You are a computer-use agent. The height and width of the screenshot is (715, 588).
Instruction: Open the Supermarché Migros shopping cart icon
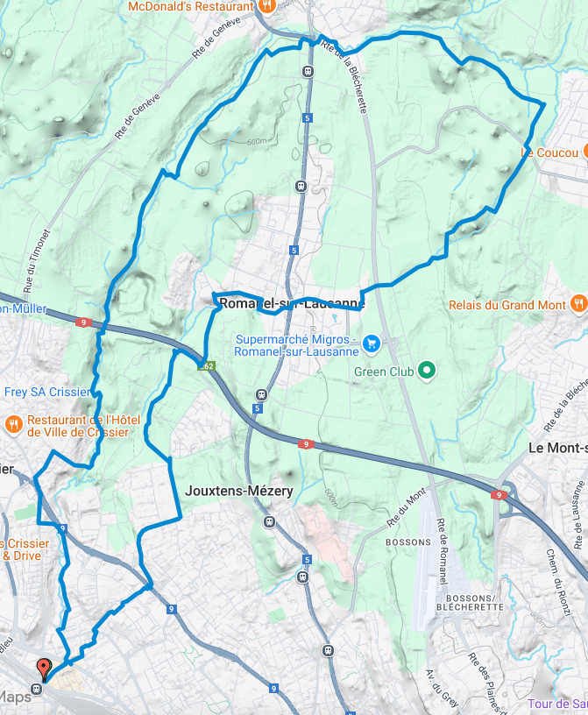coord(372,343)
